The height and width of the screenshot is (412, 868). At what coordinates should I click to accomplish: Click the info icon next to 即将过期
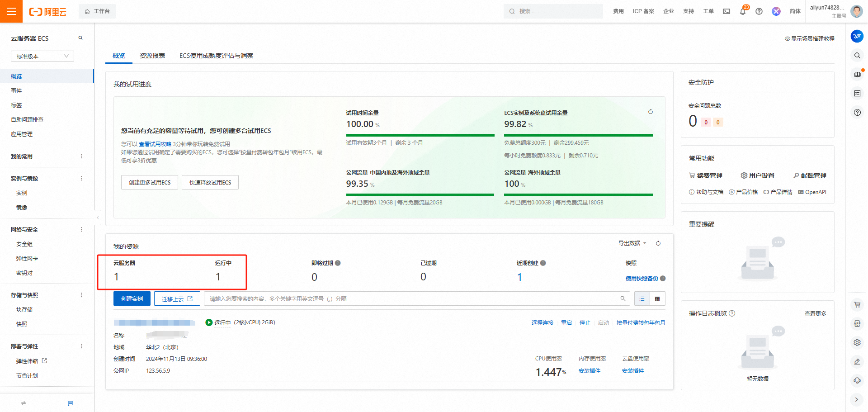pyautogui.click(x=338, y=263)
